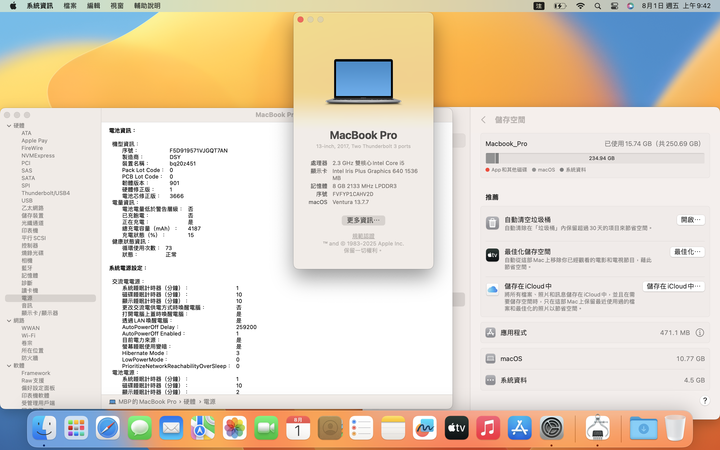The height and width of the screenshot is (450, 720).
Task: Click MBP 的 MacBook Pro in path bar
Action: (x=143, y=402)
